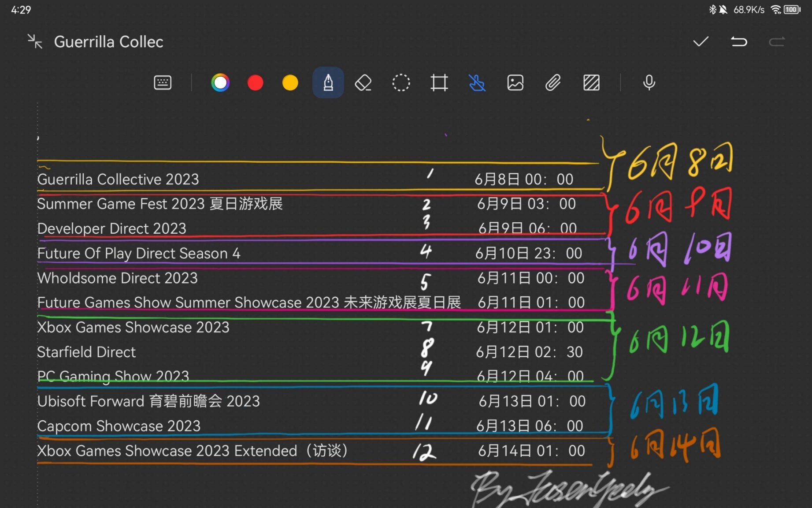Image resolution: width=812 pixels, height=508 pixels.
Task: Open the background pattern options
Action: pos(591,82)
